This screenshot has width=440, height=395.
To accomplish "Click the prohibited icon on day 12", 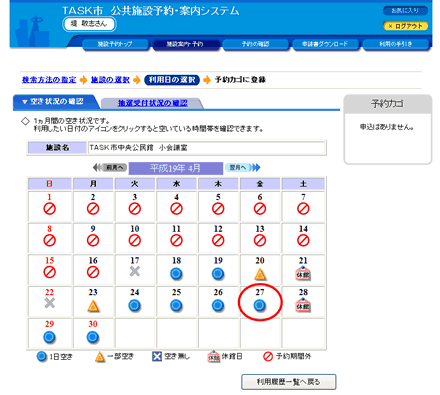I will click(218, 241).
